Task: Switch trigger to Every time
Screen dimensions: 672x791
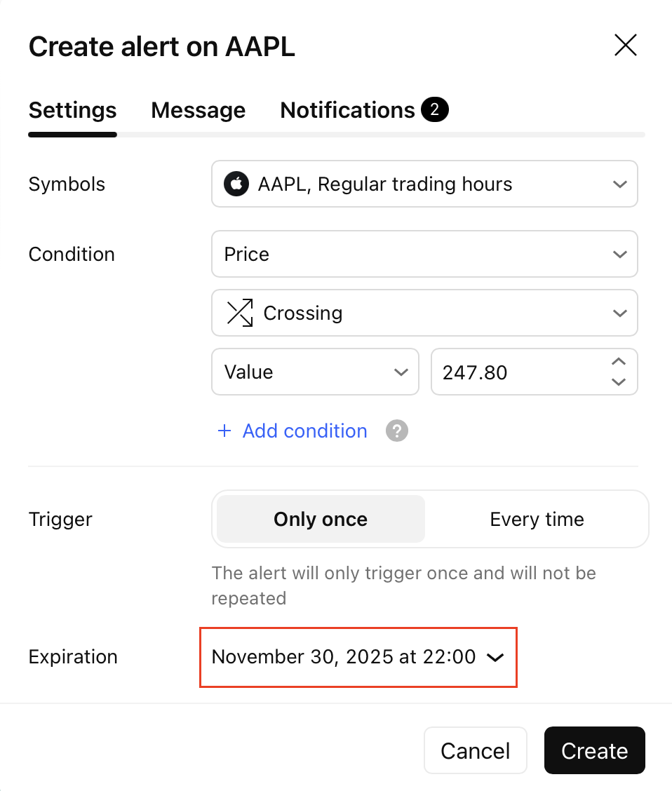Action: 537,519
